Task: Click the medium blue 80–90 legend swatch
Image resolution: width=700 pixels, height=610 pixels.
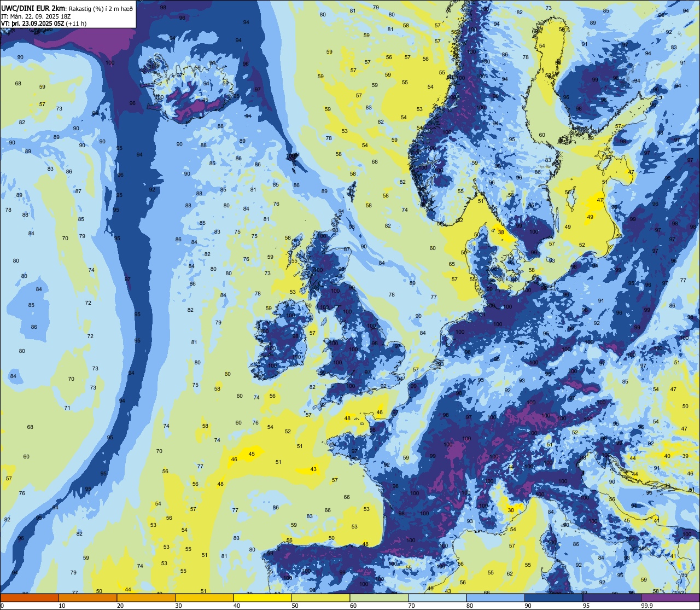Action: 495,598
